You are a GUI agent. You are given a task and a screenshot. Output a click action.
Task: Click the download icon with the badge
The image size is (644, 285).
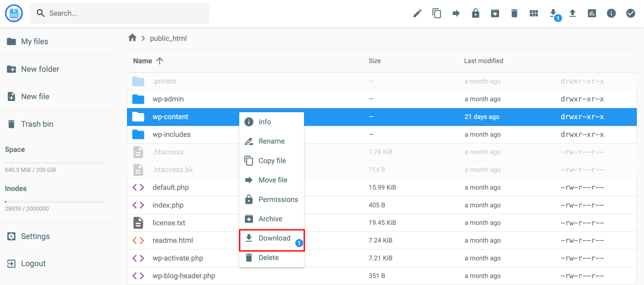coord(553,13)
